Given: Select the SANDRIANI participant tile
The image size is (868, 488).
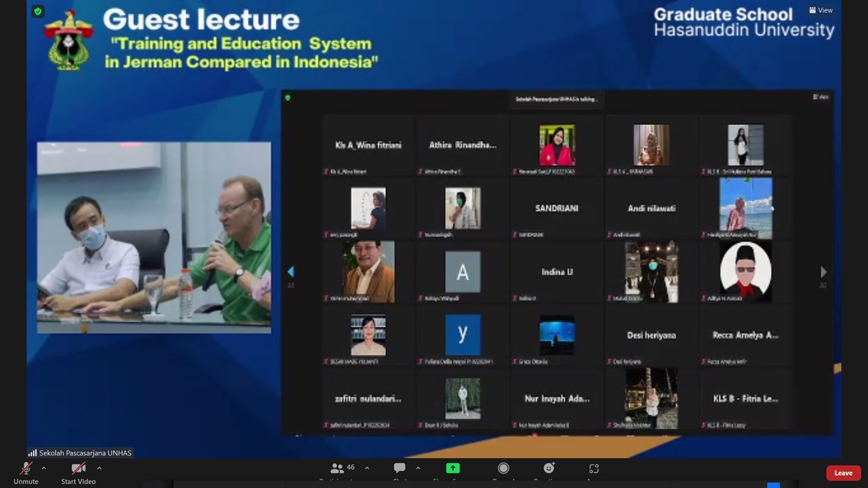Looking at the screenshot, I should (x=557, y=209).
